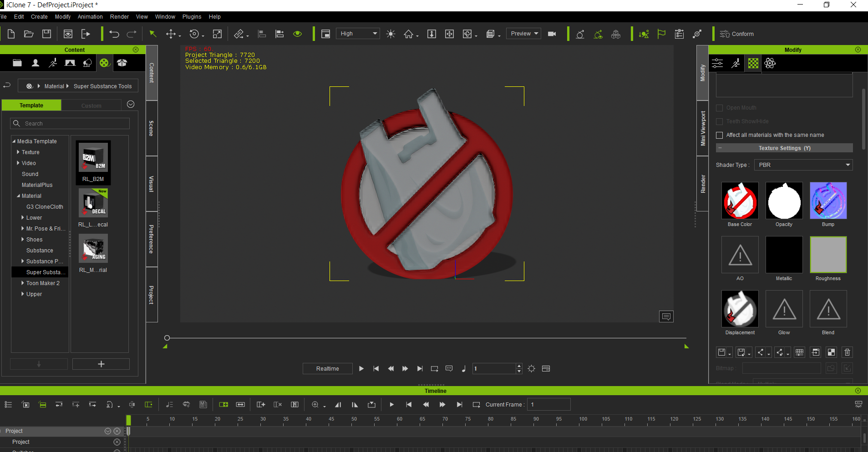The width and height of the screenshot is (868, 452).
Task: Select the Base Color texture channel
Action: tap(740, 201)
